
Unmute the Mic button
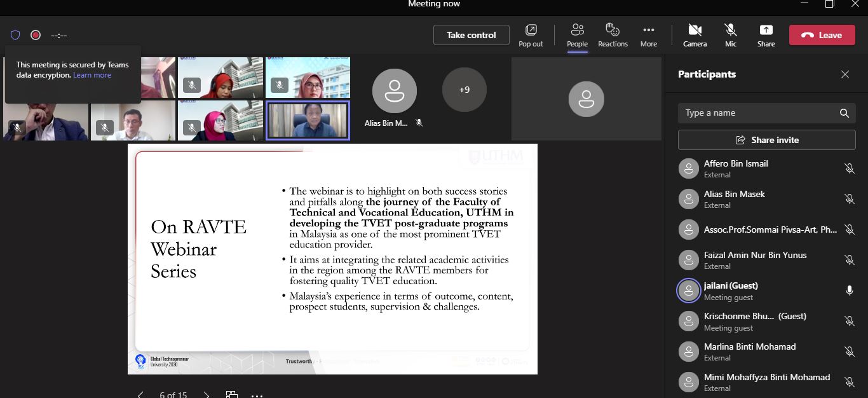[x=731, y=36]
